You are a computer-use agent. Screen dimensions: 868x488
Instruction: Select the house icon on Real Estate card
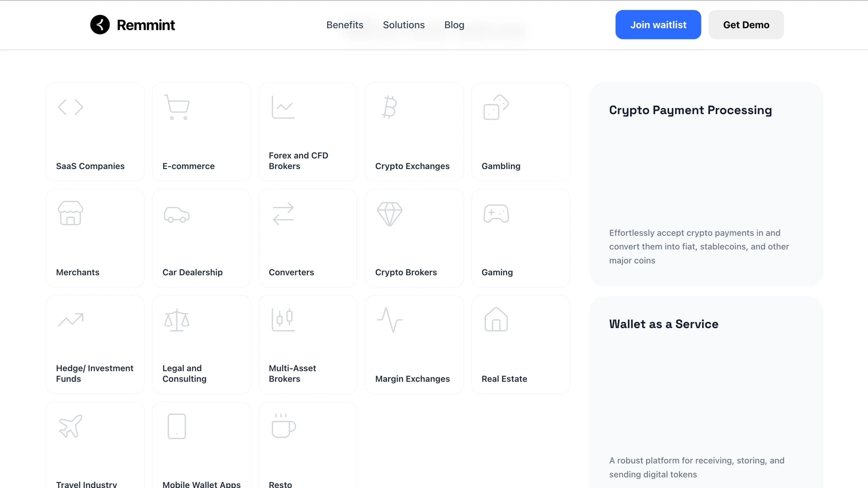click(x=495, y=320)
